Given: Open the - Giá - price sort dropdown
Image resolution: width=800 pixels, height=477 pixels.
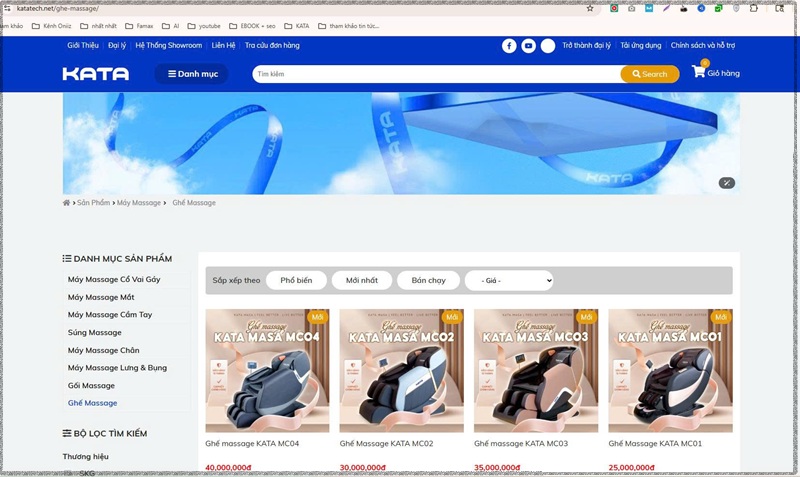Looking at the screenshot, I should pos(509,281).
